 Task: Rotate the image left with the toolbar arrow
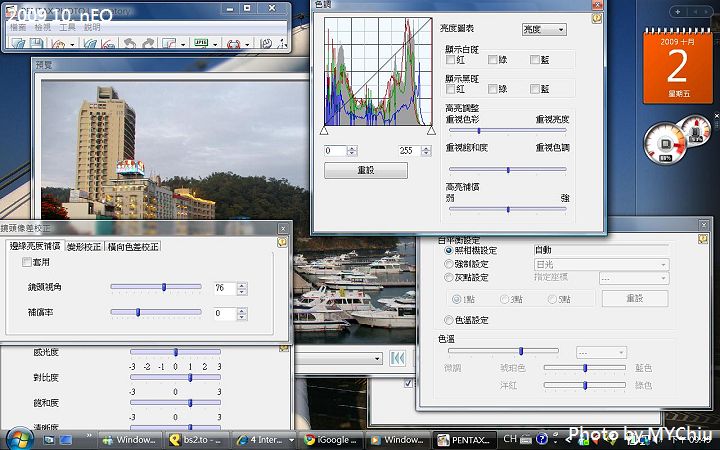(130, 44)
